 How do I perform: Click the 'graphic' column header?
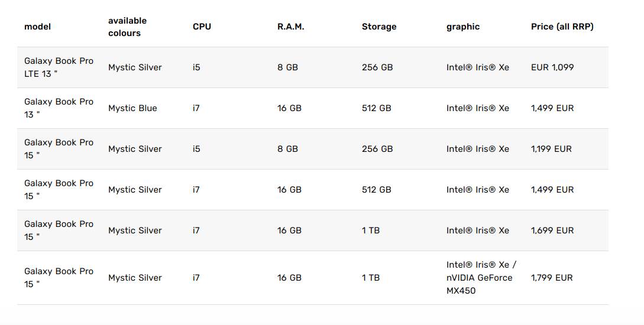coord(463,27)
